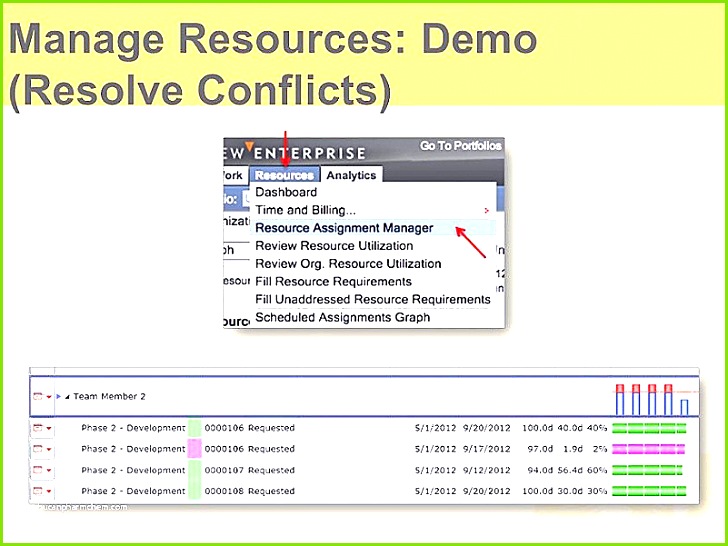
Task: Choose Review Resource Utilization menu item
Action: click(334, 246)
